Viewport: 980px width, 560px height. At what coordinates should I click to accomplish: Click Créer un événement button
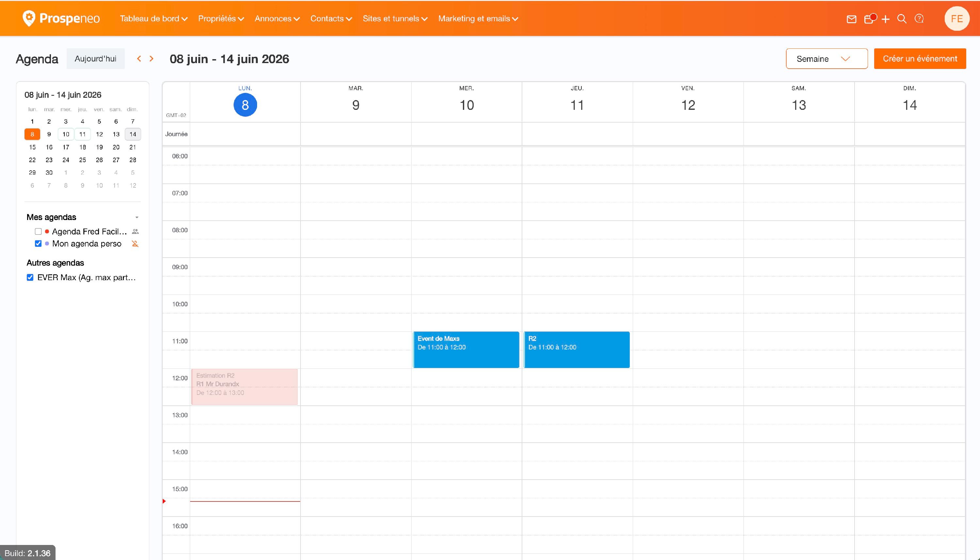(x=920, y=59)
